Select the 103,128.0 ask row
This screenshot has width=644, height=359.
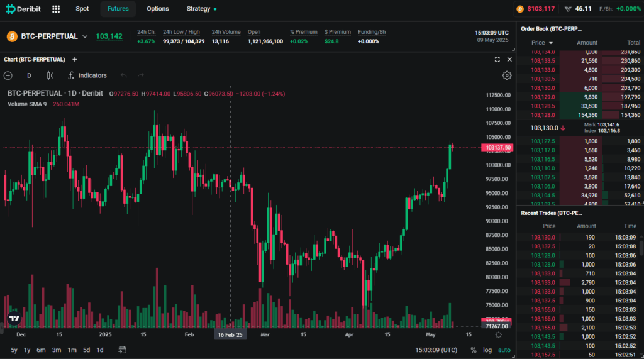580,115
